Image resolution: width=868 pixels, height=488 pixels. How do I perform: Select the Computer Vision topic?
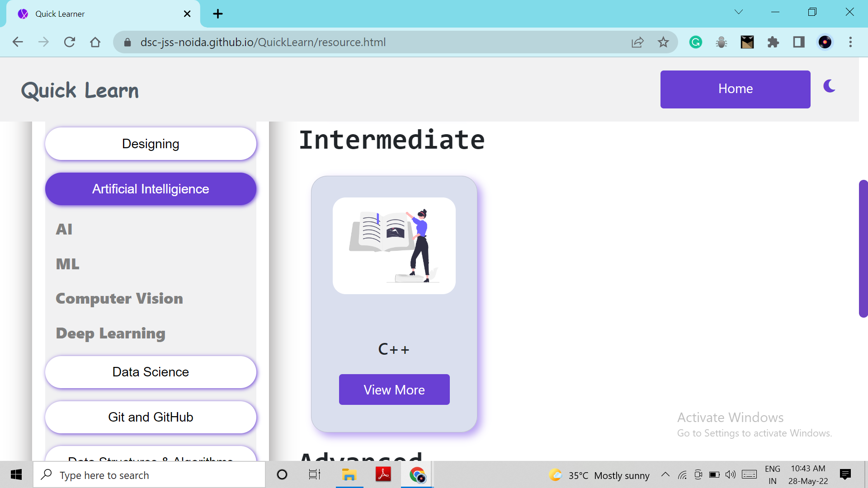[x=119, y=299]
